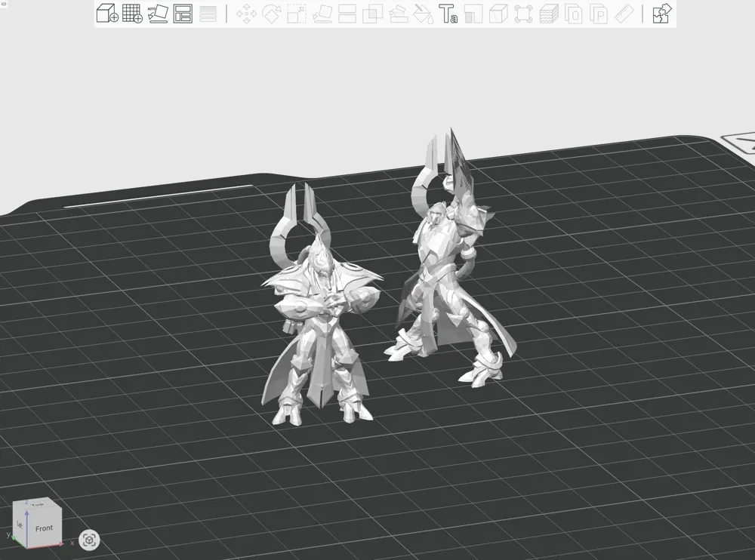The width and height of the screenshot is (755, 560).
Task: Click the plain cube toolbar icon
Action: pos(498,14)
